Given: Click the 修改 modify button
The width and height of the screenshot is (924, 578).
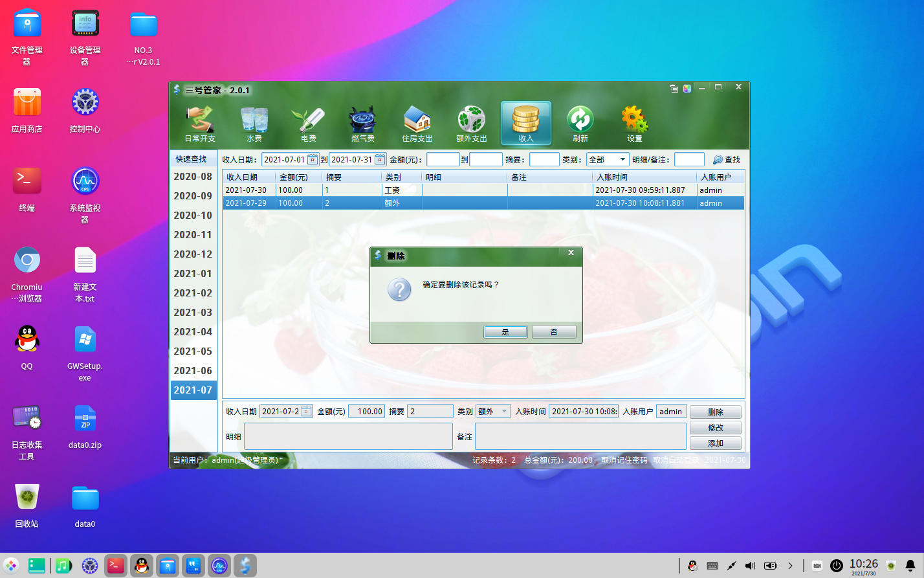Looking at the screenshot, I should (x=716, y=427).
